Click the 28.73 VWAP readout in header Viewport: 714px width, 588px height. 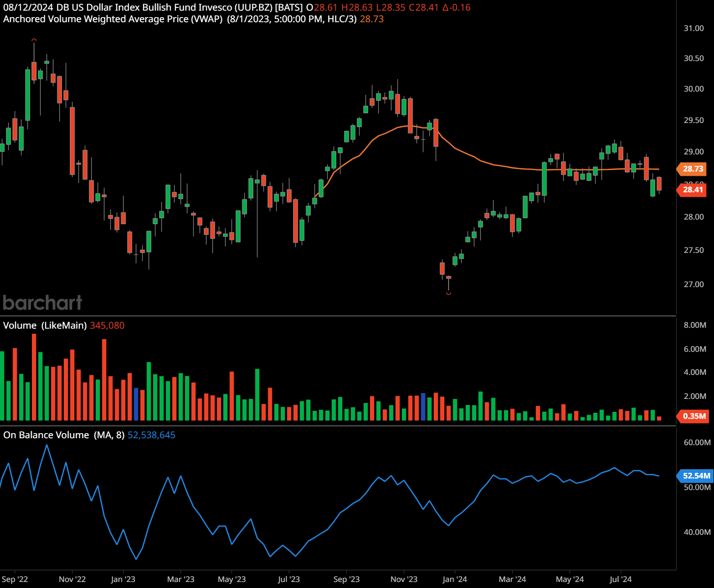[x=372, y=19]
